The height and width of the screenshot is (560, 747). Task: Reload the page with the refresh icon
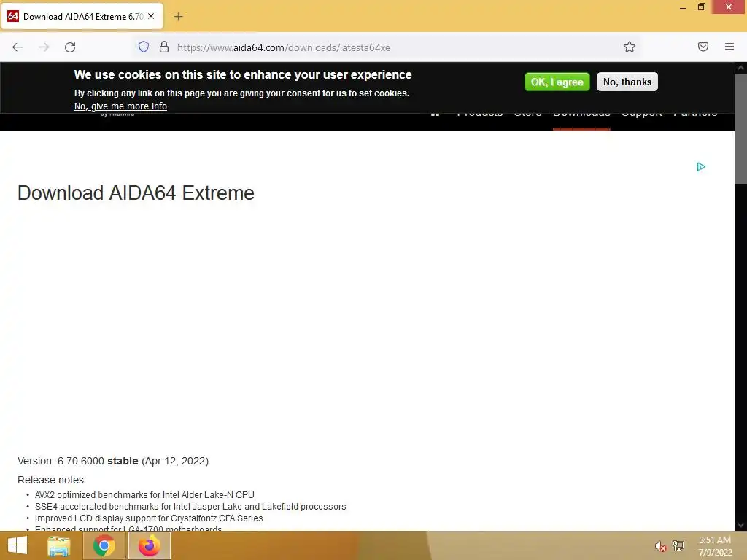point(70,47)
